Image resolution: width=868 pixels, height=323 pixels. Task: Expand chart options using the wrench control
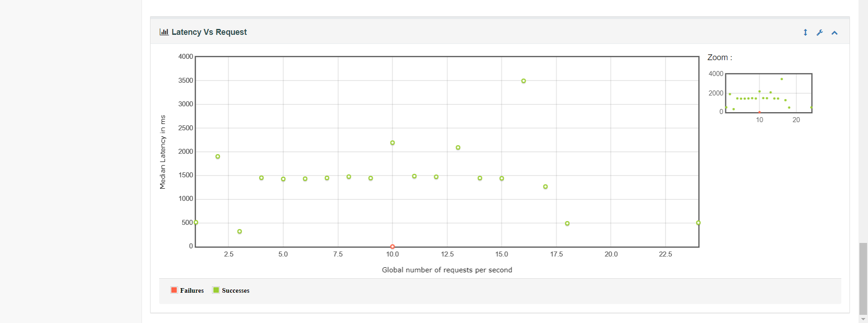coord(820,32)
